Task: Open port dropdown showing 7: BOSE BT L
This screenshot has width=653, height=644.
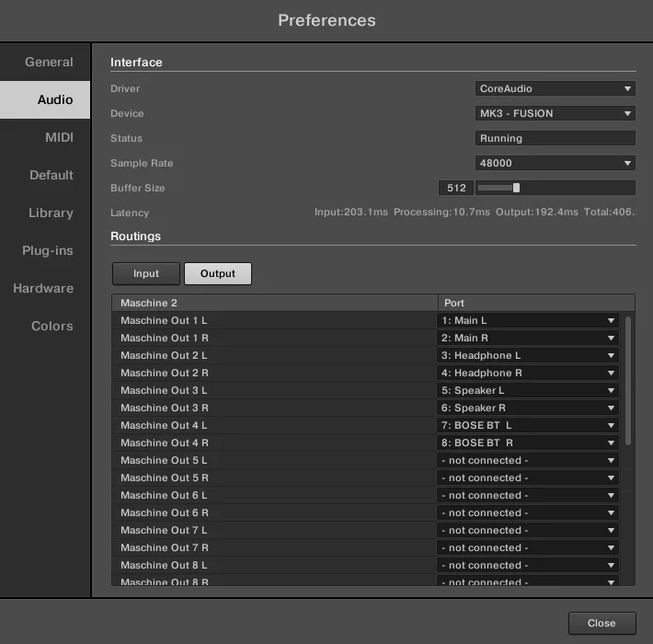Action: [528, 425]
